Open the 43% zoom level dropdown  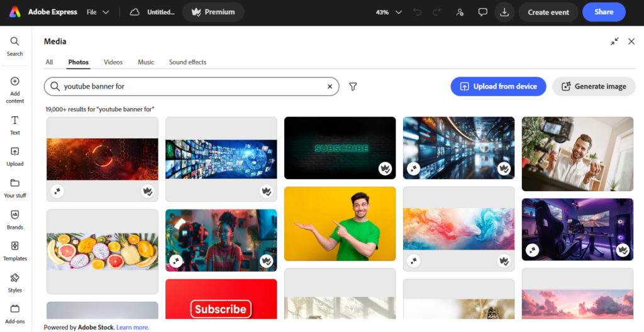pos(389,13)
